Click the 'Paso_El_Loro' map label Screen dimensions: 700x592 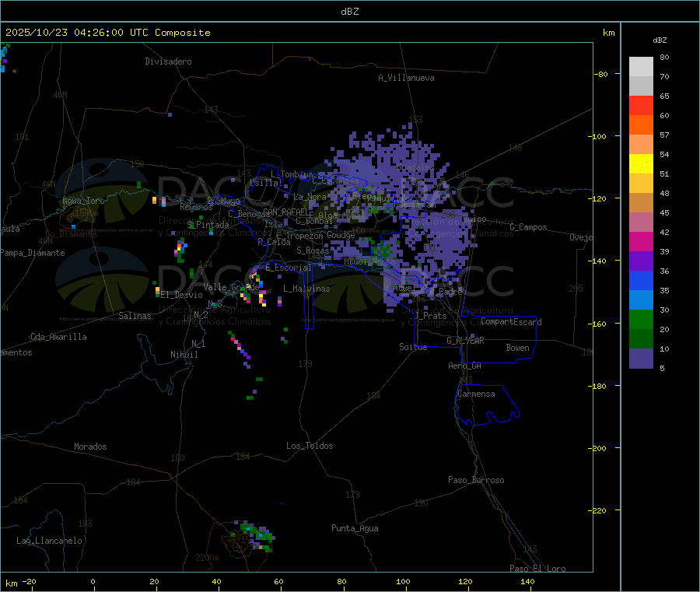[x=537, y=569]
